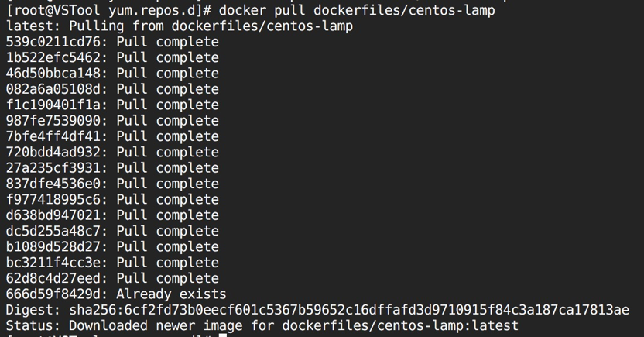Click the sha256 digest hash string
Viewport: 644px width, 337px height.
click(349, 310)
